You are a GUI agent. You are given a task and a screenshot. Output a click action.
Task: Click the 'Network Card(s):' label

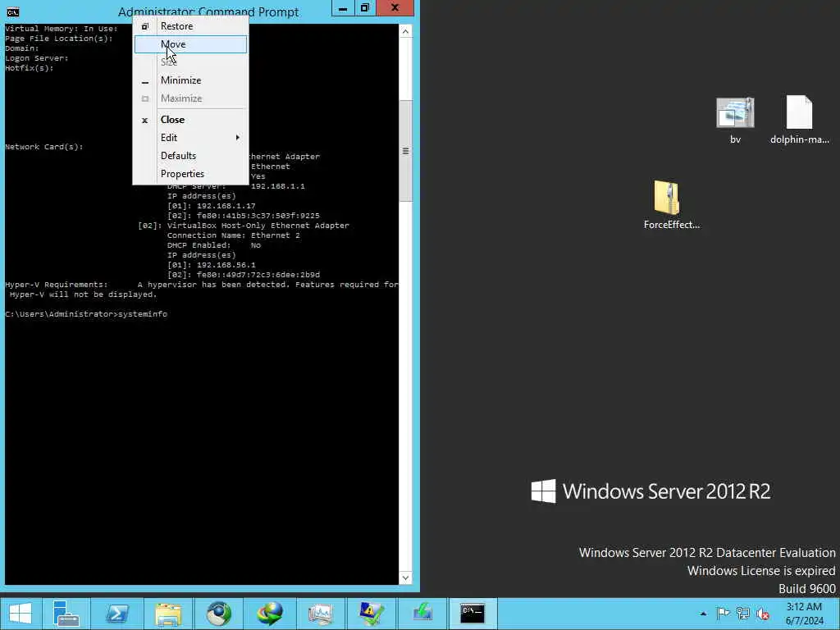(44, 147)
